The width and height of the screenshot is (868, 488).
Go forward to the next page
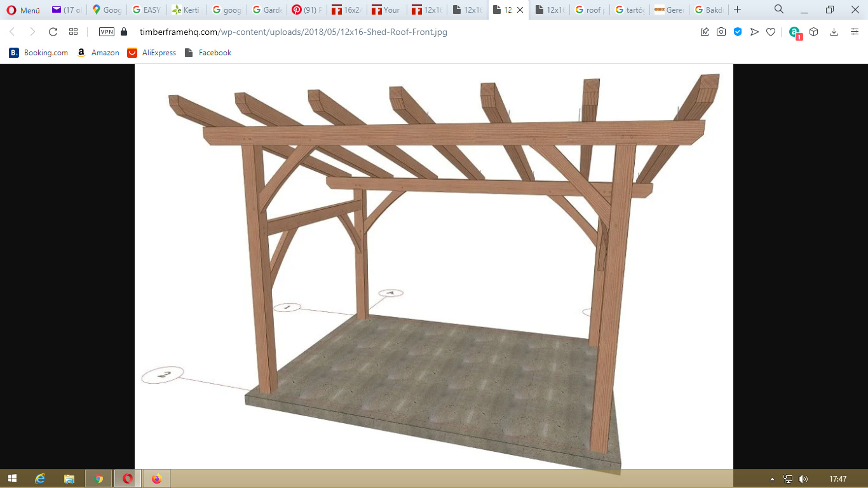tap(32, 32)
